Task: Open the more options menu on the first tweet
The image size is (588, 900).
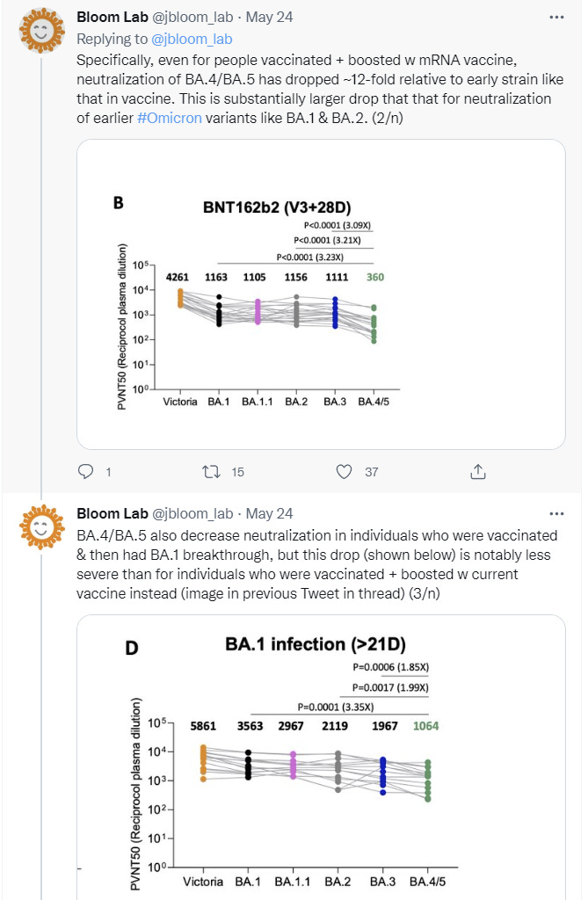Action: (555, 17)
